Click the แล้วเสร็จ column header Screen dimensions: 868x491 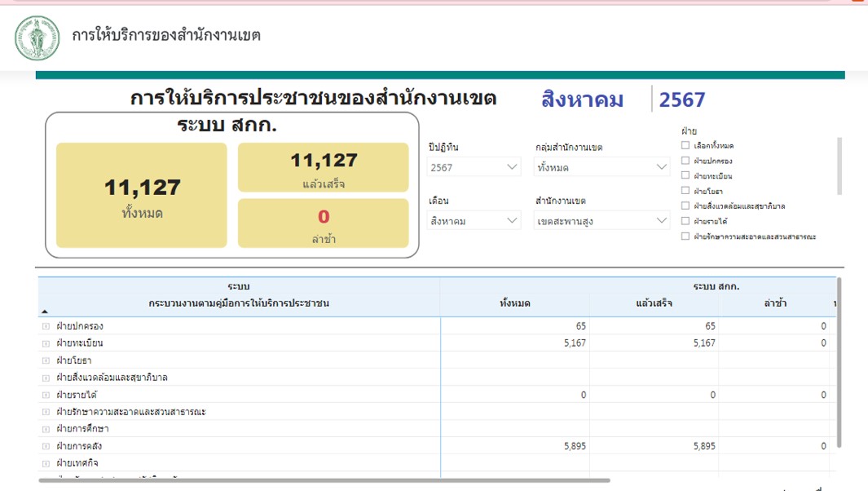[654, 303]
